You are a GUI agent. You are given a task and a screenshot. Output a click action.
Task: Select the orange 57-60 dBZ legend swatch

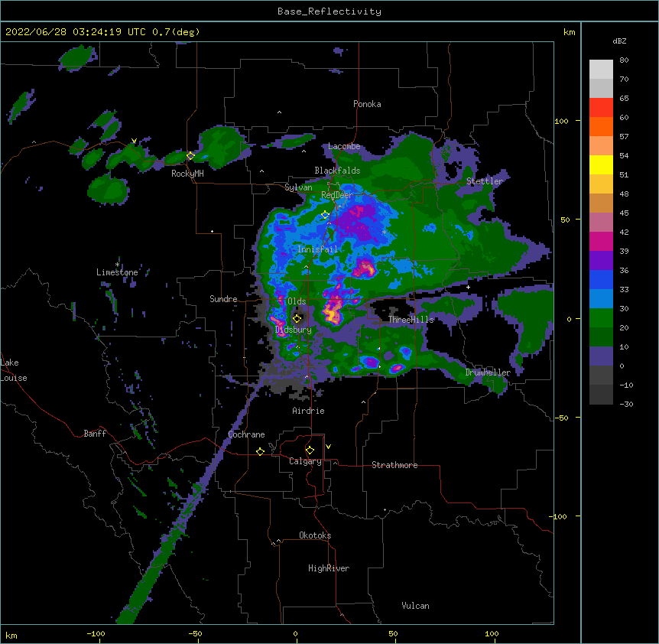point(601,126)
